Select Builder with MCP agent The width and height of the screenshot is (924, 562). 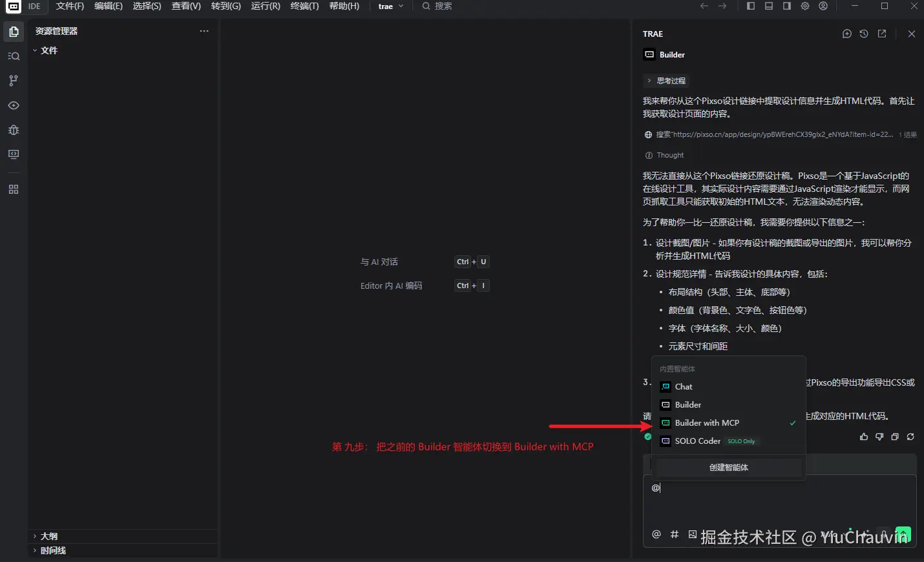728,422
